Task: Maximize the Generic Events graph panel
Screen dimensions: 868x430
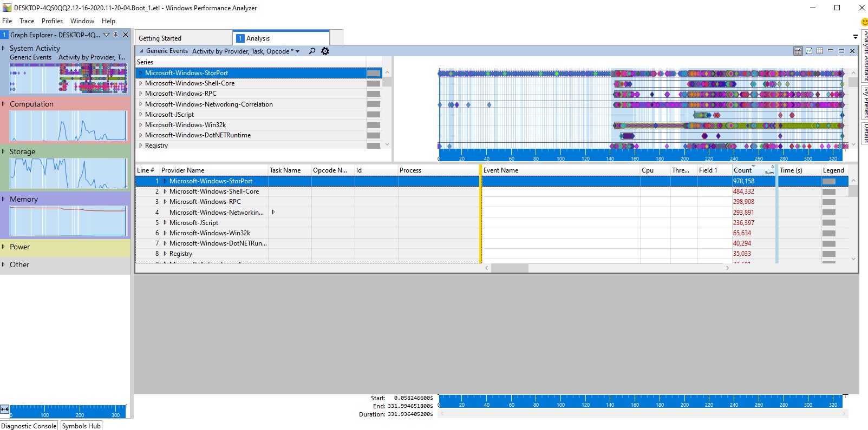Action: coord(841,51)
